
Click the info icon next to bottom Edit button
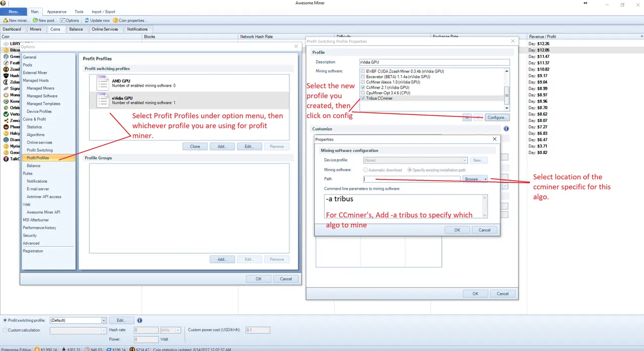click(139, 320)
